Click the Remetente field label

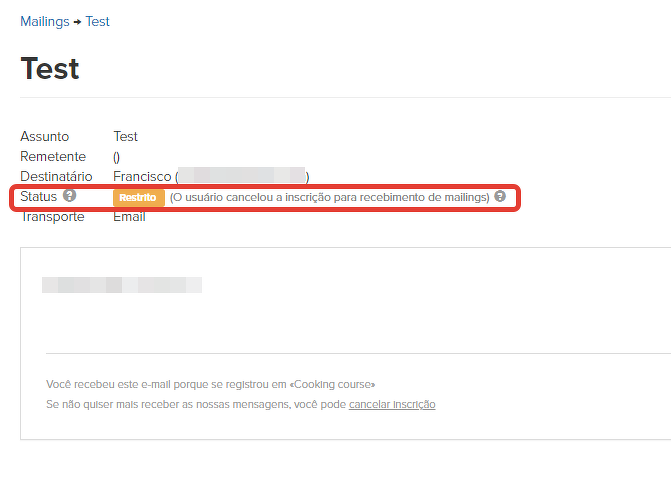click(x=53, y=156)
